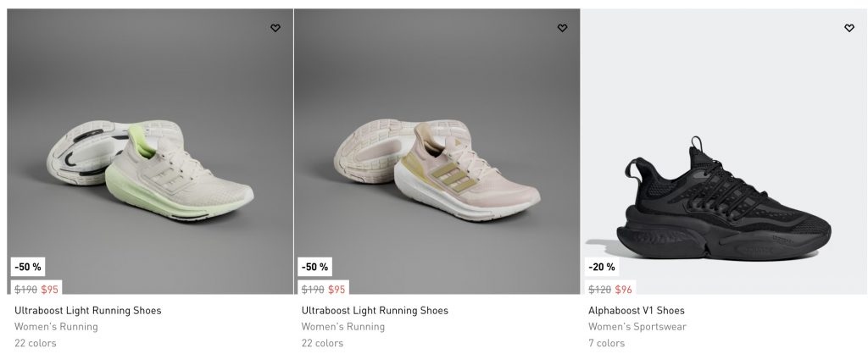
Task: Click Women's Running under the gold-striped shoe
Action: (x=343, y=327)
